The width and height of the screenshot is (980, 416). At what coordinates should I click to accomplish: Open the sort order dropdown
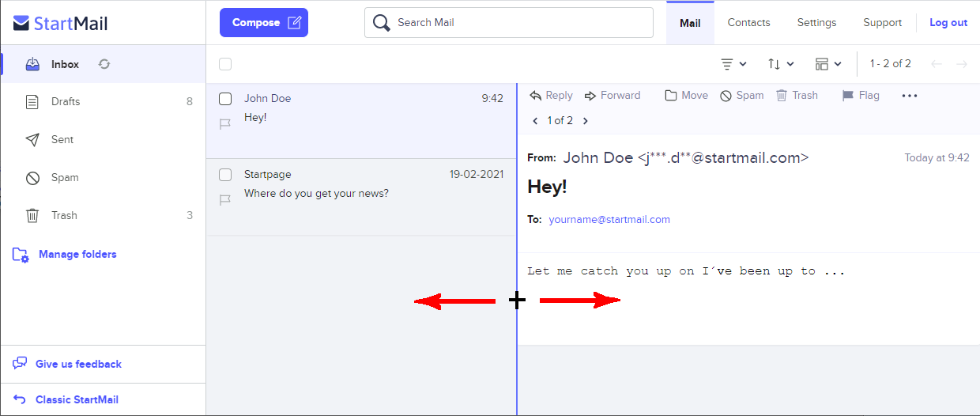781,64
